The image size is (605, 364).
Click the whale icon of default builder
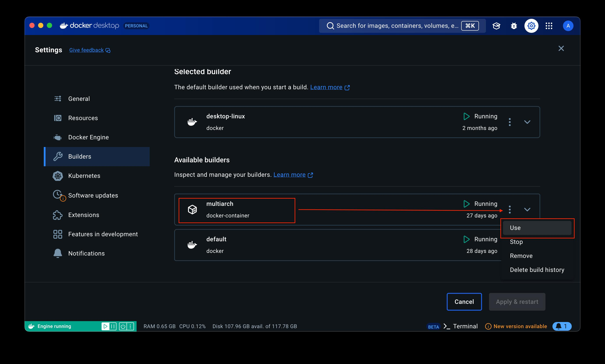point(192,245)
